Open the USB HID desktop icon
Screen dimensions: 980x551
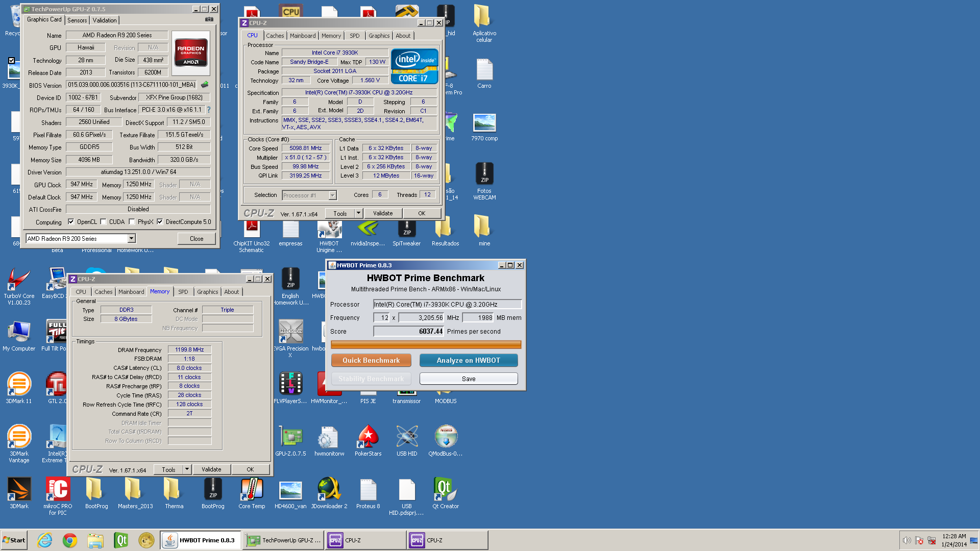(x=407, y=441)
